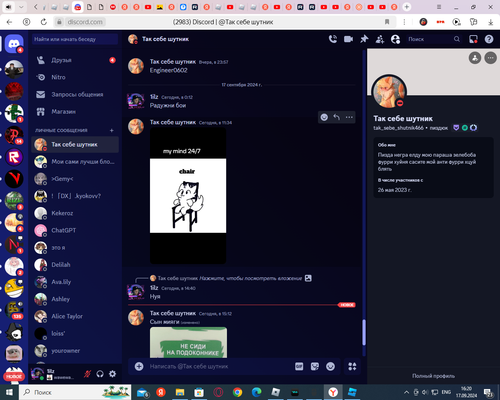Open the loiss' direct message

(x=75, y=333)
